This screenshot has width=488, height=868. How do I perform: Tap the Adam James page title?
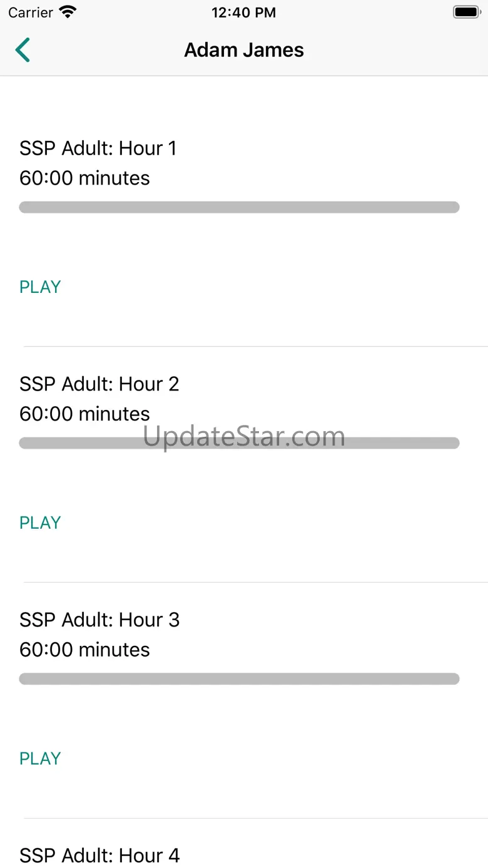tap(244, 50)
